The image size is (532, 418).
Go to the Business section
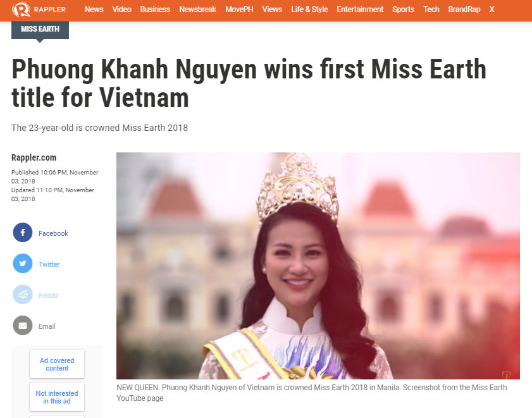point(155,9)
